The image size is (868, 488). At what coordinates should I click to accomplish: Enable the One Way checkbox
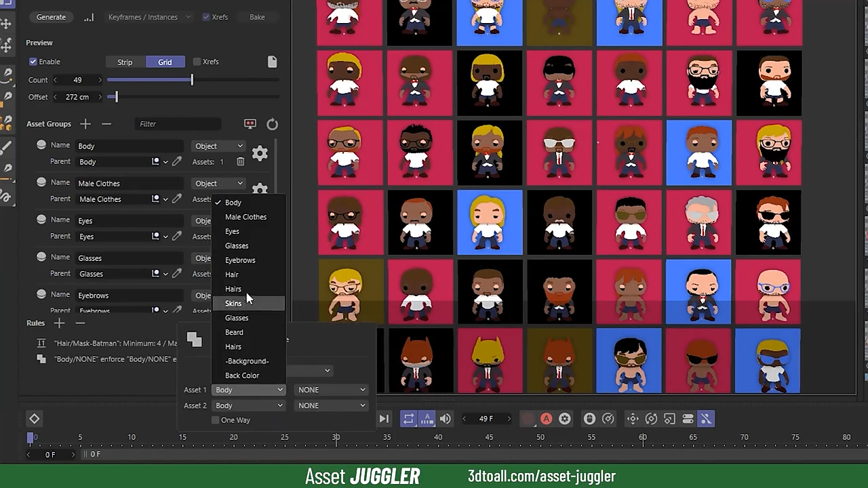[216, 420]
